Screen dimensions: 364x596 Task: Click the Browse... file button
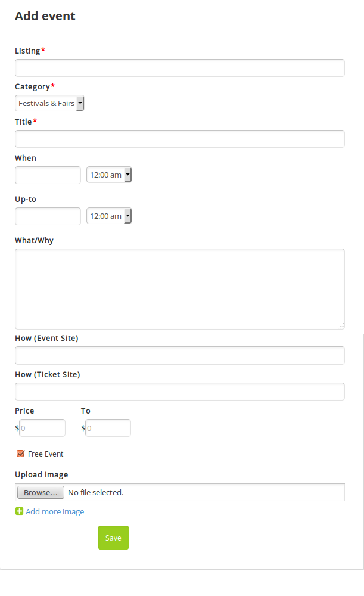tap(41, 493)
